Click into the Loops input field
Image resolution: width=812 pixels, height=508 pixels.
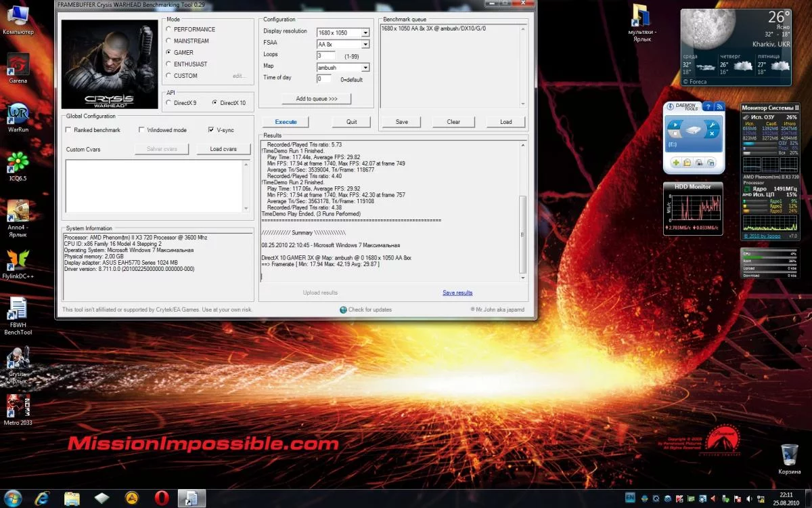[325, 56]
